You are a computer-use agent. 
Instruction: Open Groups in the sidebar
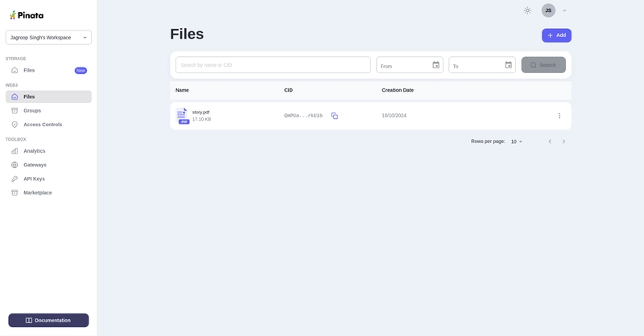pos(32,111)
